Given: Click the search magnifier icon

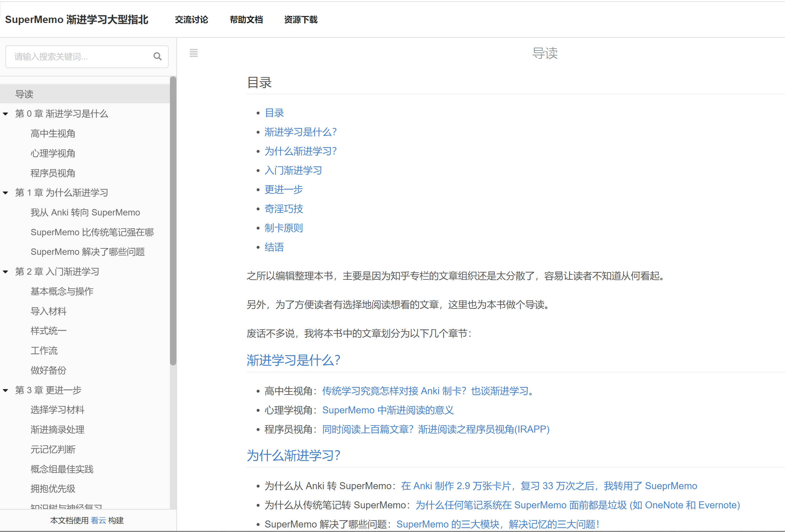Looking at the screenshot, I should [x=157, y=56].
